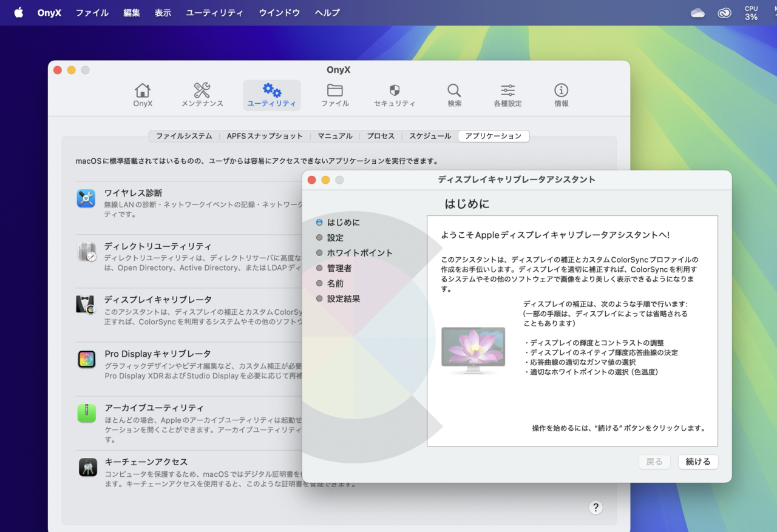
Task: Select the 名前 step
Action: coord(330,283)
